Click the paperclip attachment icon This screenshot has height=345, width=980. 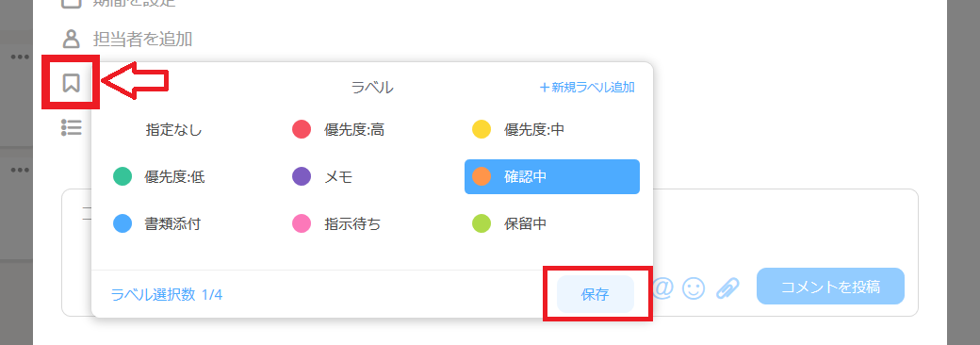727,287
